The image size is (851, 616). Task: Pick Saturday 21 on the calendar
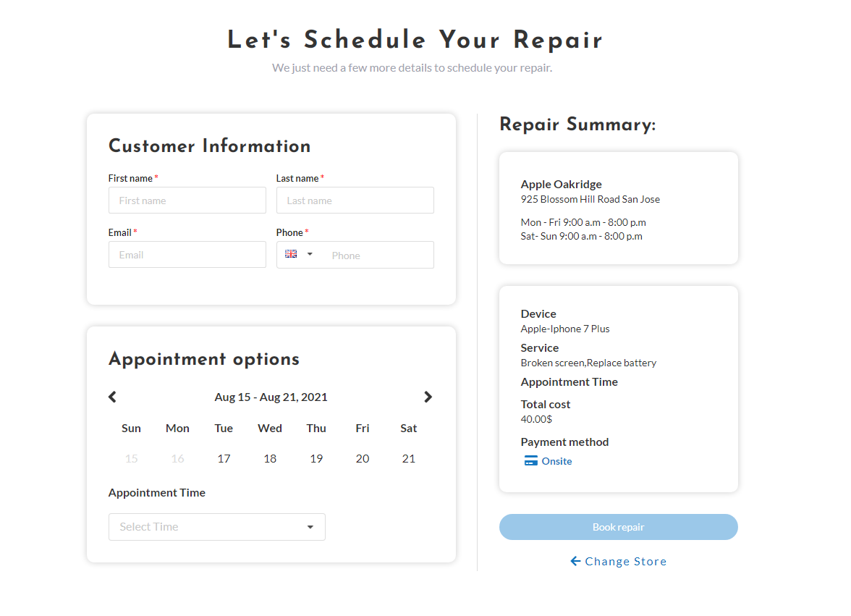point(409,458)
